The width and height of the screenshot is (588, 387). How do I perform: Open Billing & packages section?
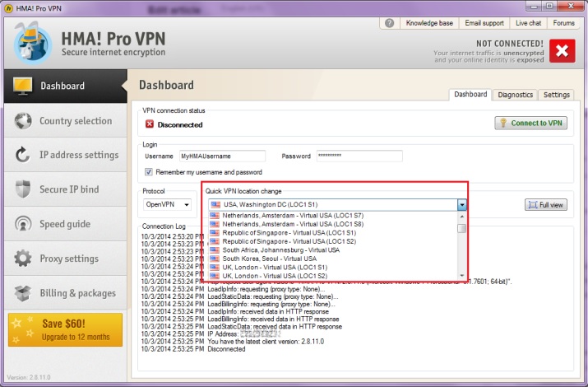click(x=66, y=293)
